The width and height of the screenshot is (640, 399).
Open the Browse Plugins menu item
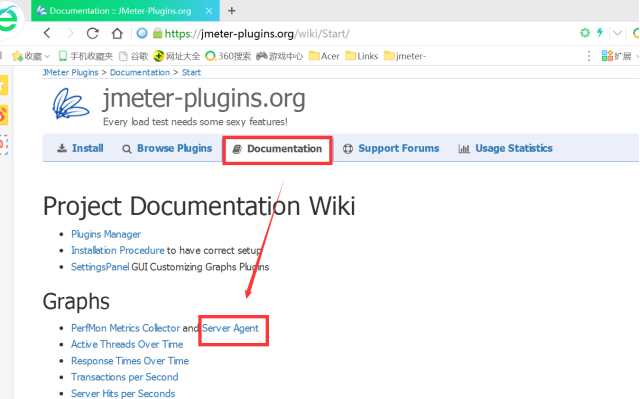pos(167,148)
